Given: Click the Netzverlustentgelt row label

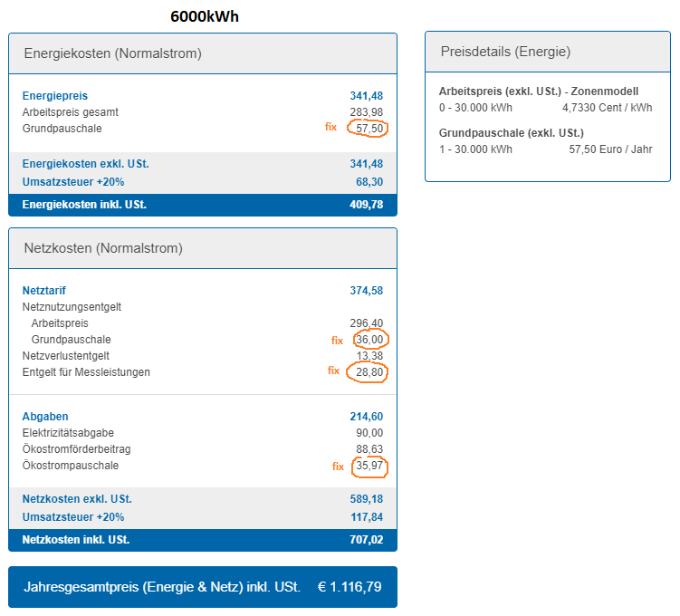Looking at the screenshot, I should [x=66, y=356].
